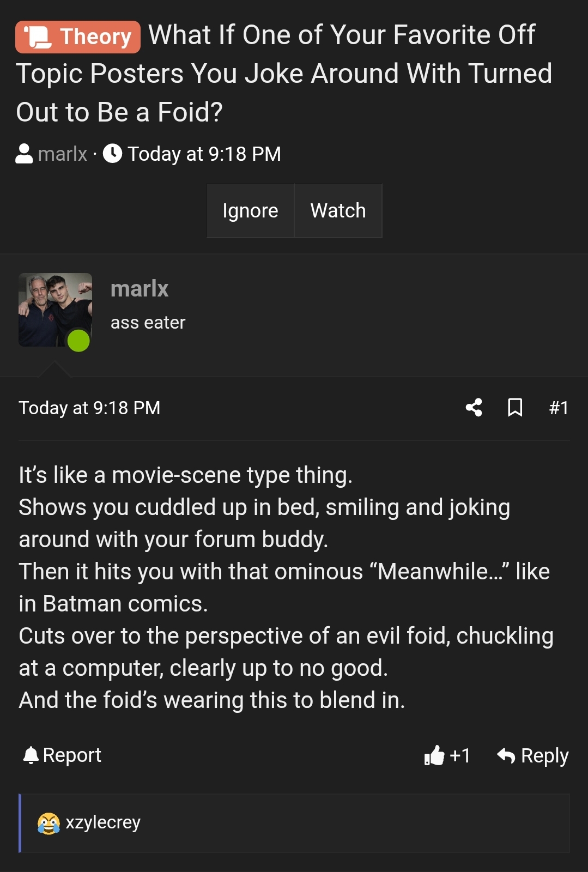Open marlx's profile avatar
This screenshot has height=872, width=588.
tap(55, 310)
